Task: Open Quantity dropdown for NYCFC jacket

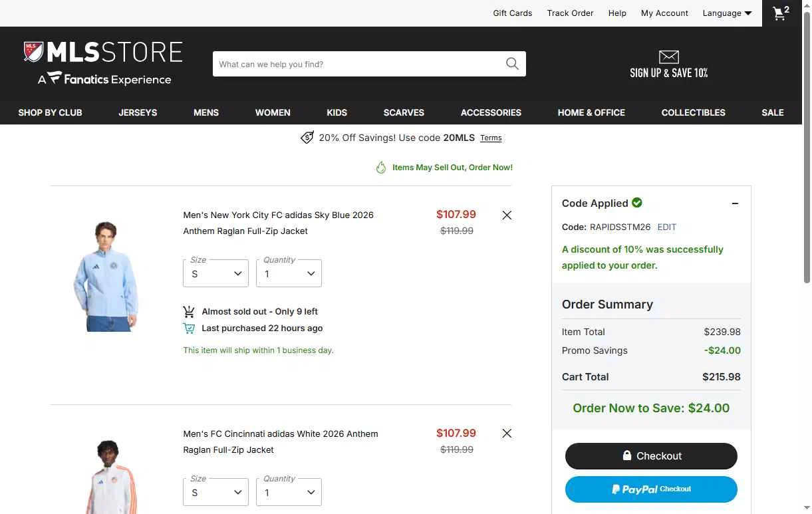Action: point(289,273)
